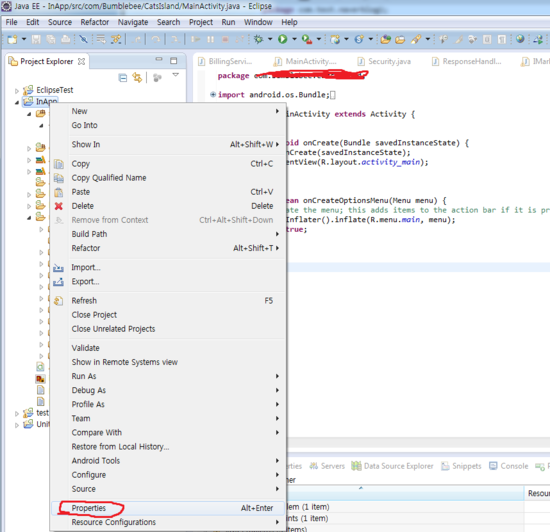This screenshot has height=532, width=550.
Task: Click the Pause toolbar icon
Action: click(x=210, y=39)
